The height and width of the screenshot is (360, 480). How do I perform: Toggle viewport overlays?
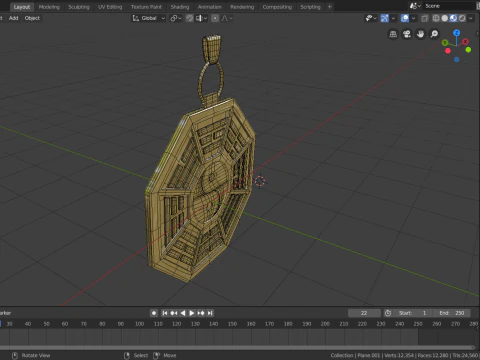click(405, 18)
